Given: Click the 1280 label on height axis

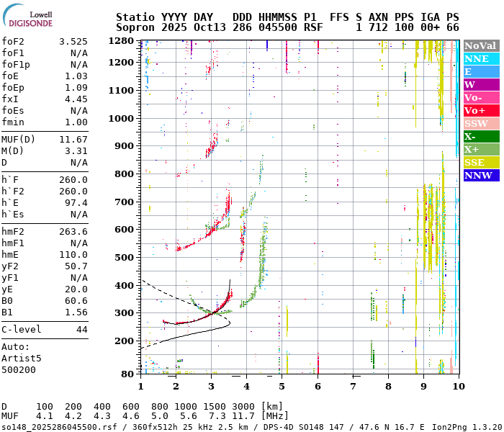Looking at the screenshot, I should click(122, 41).
